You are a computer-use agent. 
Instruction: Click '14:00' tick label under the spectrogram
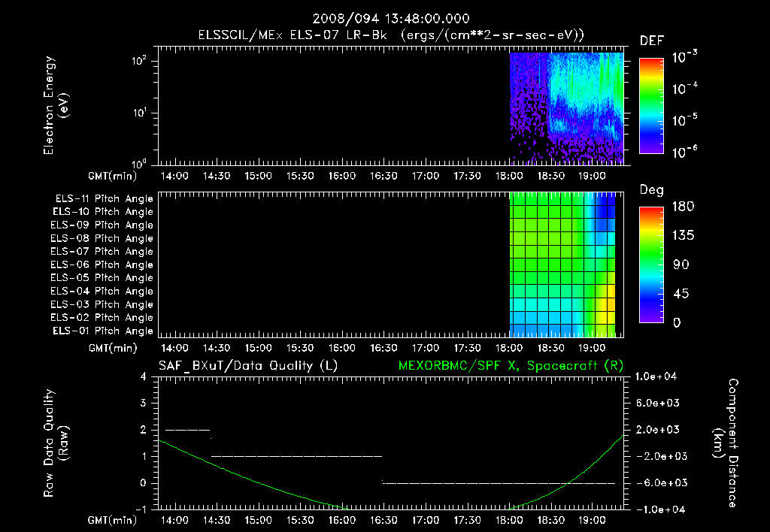click(x=174, y=176)
